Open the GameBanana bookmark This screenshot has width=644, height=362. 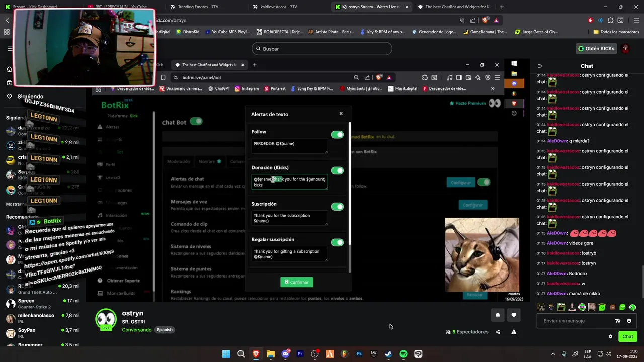[x=485, y=32]
